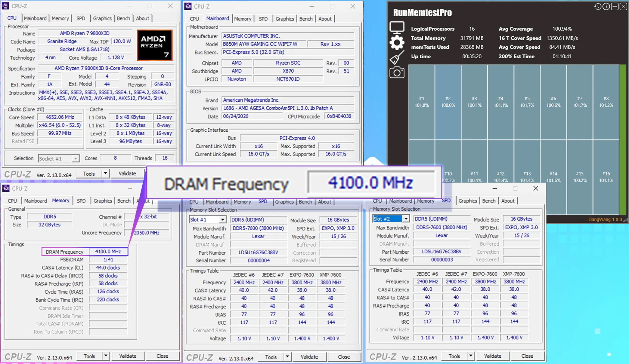Viewport: 629px width, 364px height.
Task: Take screenshot with RunMemtestPro camera icon
Action: pos(397,72)
